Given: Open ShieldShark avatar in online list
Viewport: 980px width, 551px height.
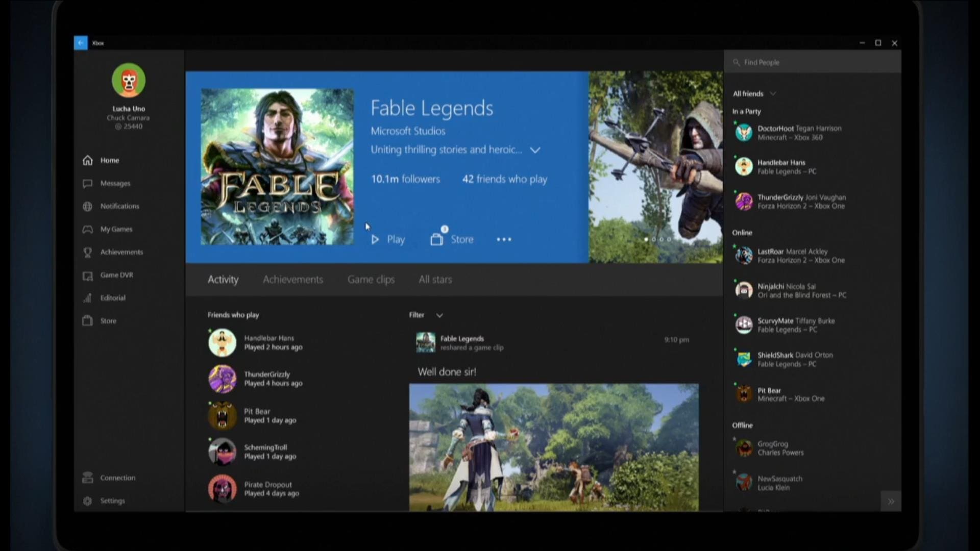Looking at the screenshot, I should click(x=744, y=359).
